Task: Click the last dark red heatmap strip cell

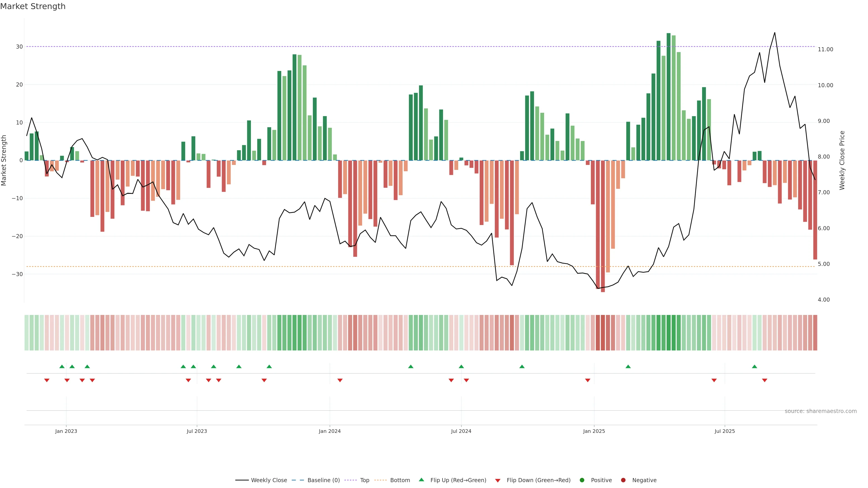Action: tap(815, 333)
